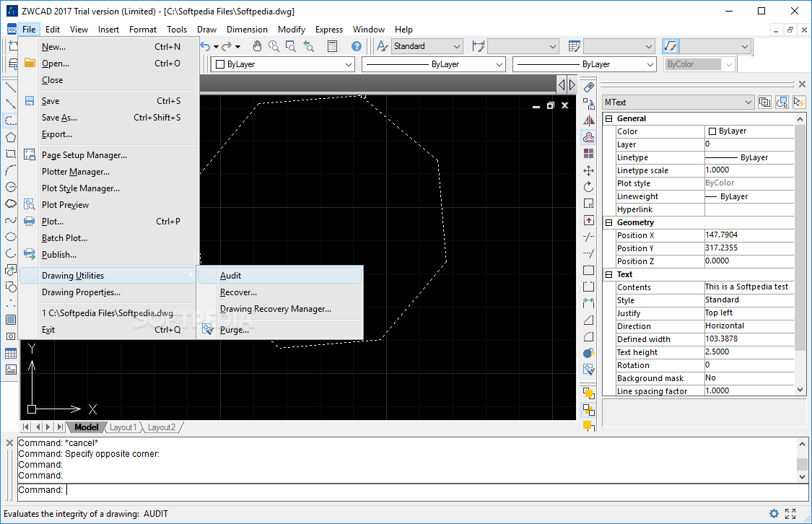Image resolution: width=812 pixels, height=524 pixels.
Task: Close the Properties panel
Action: tap(802, 84)
